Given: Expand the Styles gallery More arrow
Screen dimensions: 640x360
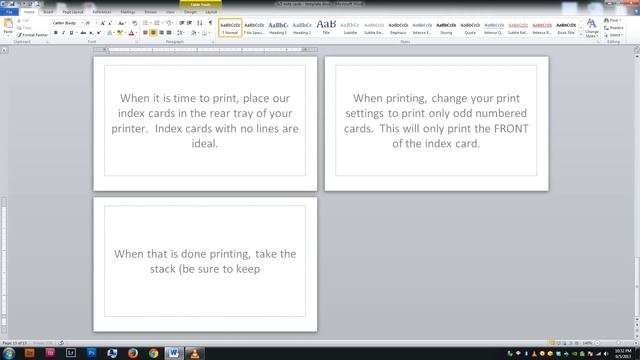Looking at the screenshot, I should [x=581, y=35].
